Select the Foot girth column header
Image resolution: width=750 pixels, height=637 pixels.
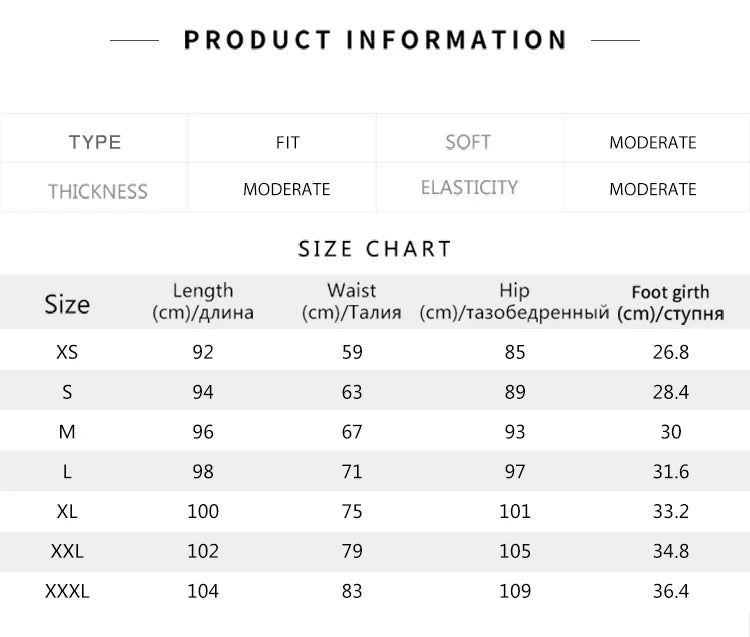point(670,302)
